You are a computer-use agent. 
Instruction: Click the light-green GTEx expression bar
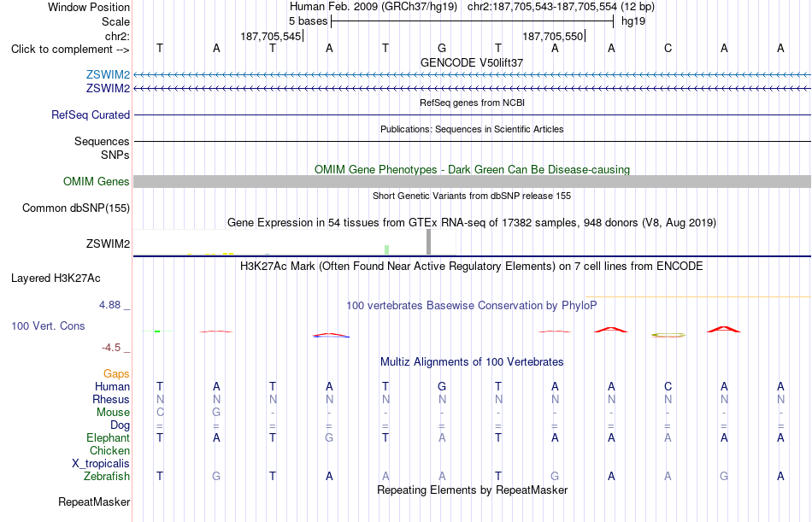(387, 250)
